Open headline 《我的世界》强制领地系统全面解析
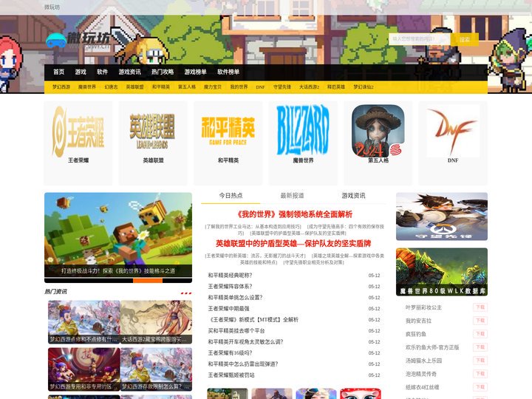532x399 pixels. [294, 214]
